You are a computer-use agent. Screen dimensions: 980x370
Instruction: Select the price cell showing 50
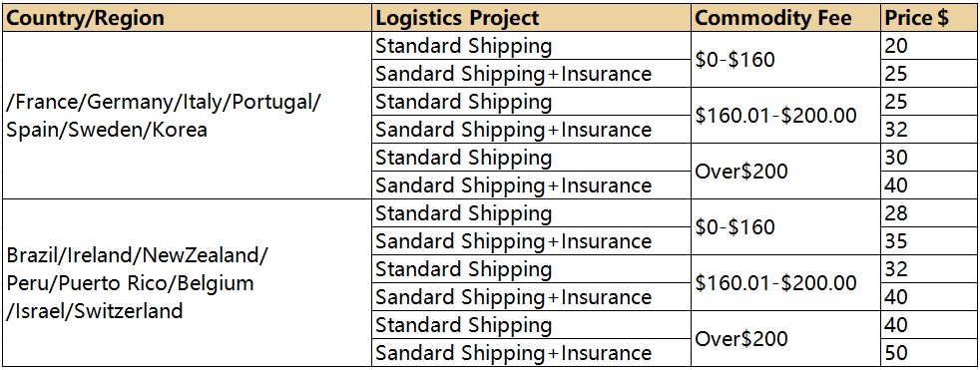point(929,352)
